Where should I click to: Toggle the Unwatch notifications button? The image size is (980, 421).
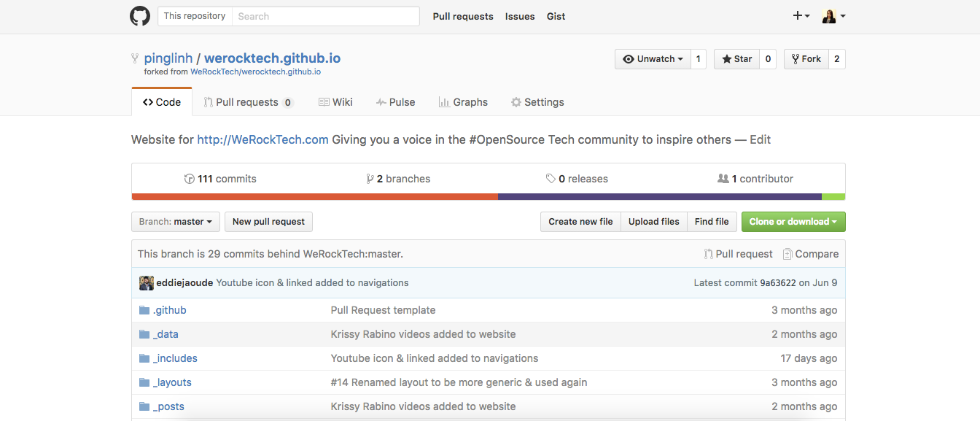coord(653,59)
